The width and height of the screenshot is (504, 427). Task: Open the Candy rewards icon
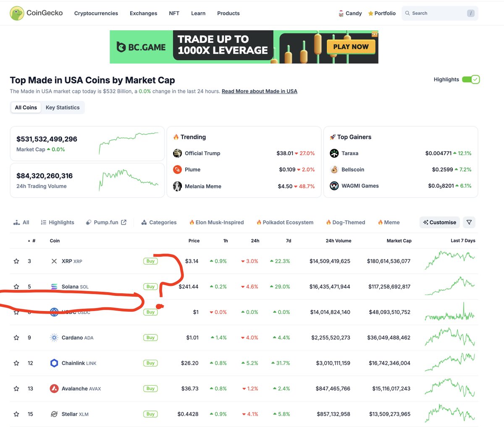pyautogui.click(x=341, y=13)
